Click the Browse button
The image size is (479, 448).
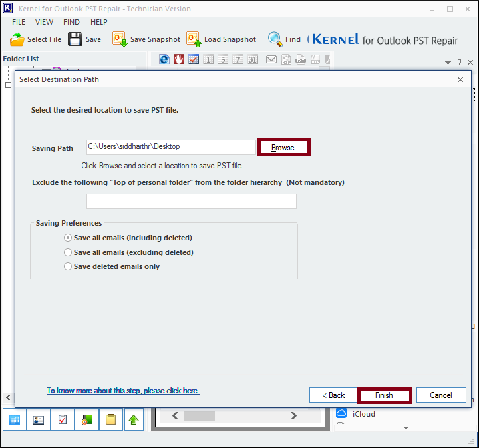click(284, 147)
